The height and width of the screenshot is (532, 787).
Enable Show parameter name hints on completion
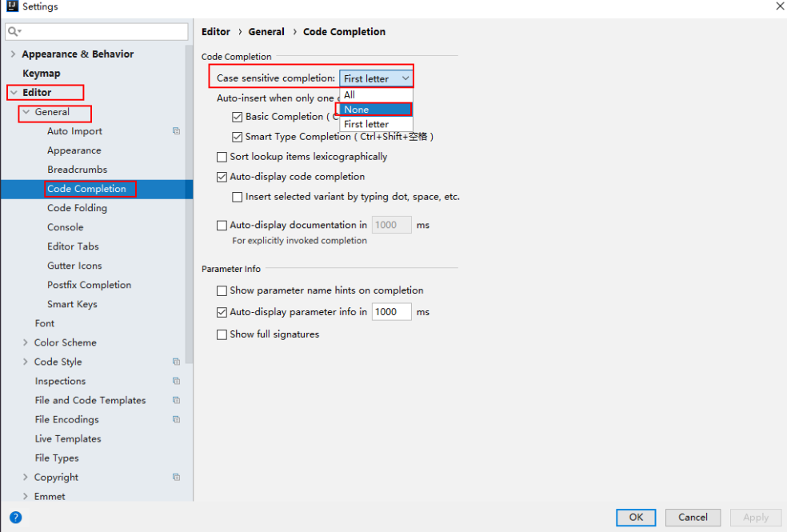click(x=222, y=290)
